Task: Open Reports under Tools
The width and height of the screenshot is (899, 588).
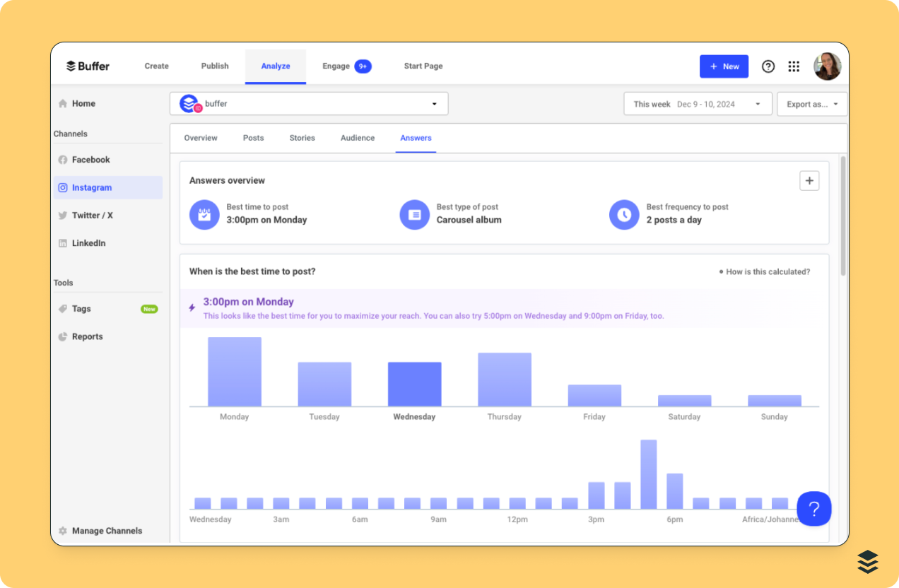Action: pos(89,336)
